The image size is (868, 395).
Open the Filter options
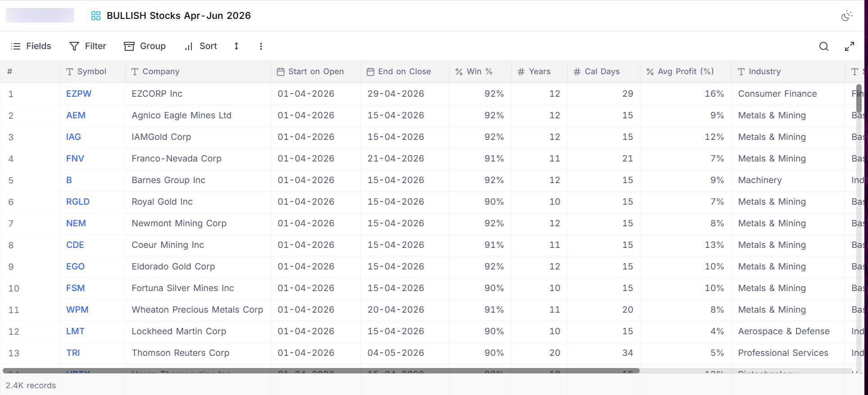(88, 46)
